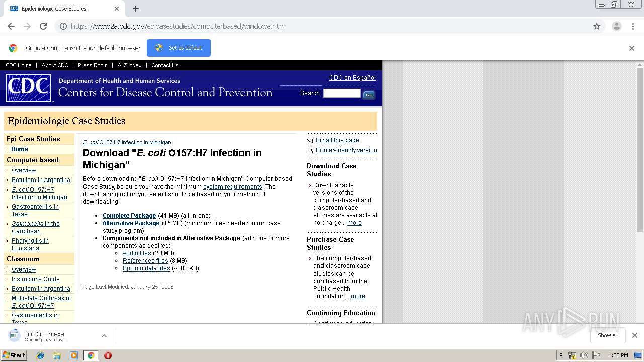Screen dimensions: 644x362
Task: Open the Chrome profile avatar icon
Action: pyautogui.click(x=616, y=26)
